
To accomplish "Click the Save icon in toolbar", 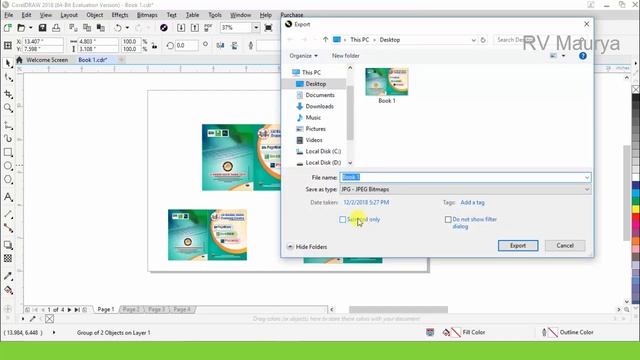I will (x=42, y=28).
